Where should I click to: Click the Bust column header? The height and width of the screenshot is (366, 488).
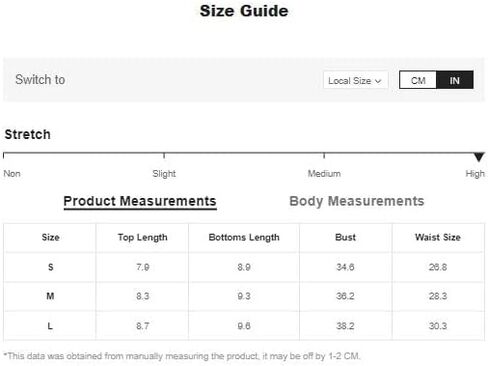[x=345, y=237]
